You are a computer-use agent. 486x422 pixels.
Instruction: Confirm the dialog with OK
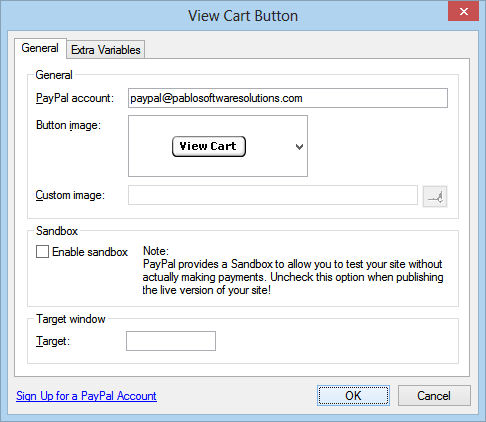click(353, 396)
